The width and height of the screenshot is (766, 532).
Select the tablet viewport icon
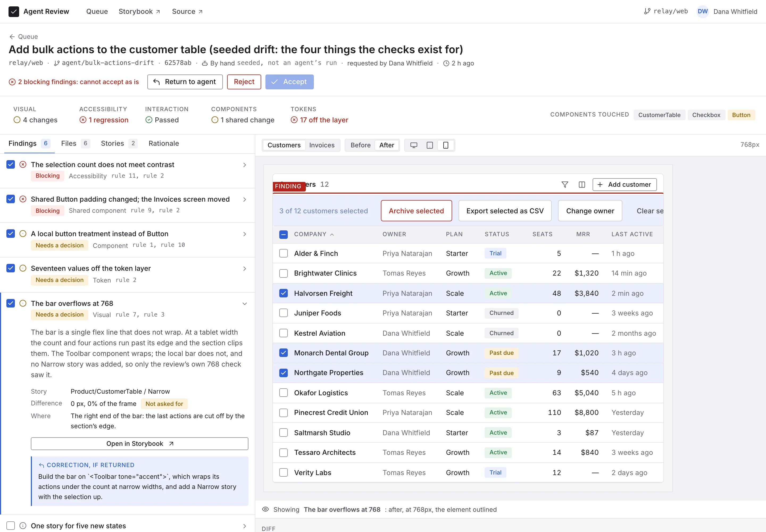tap(430, 145)
